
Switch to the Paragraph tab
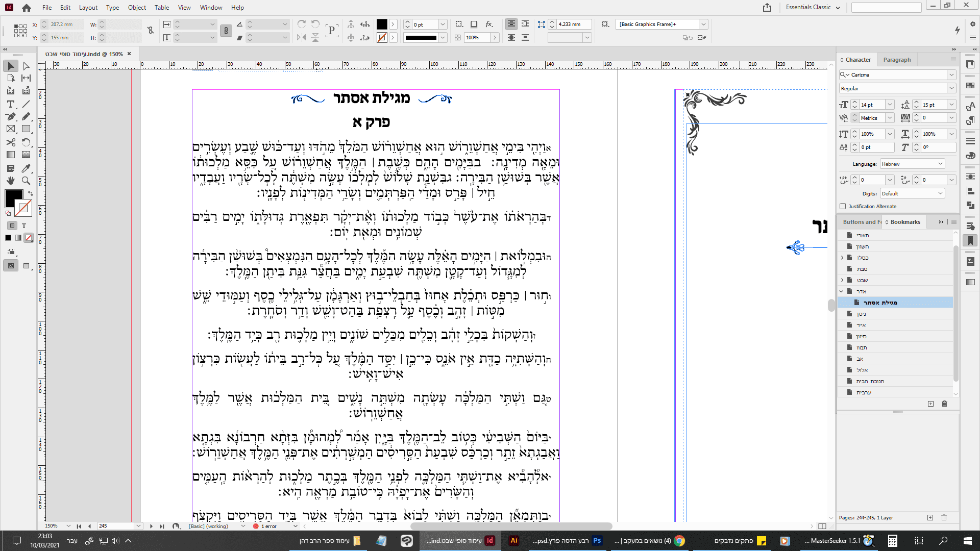897,60
